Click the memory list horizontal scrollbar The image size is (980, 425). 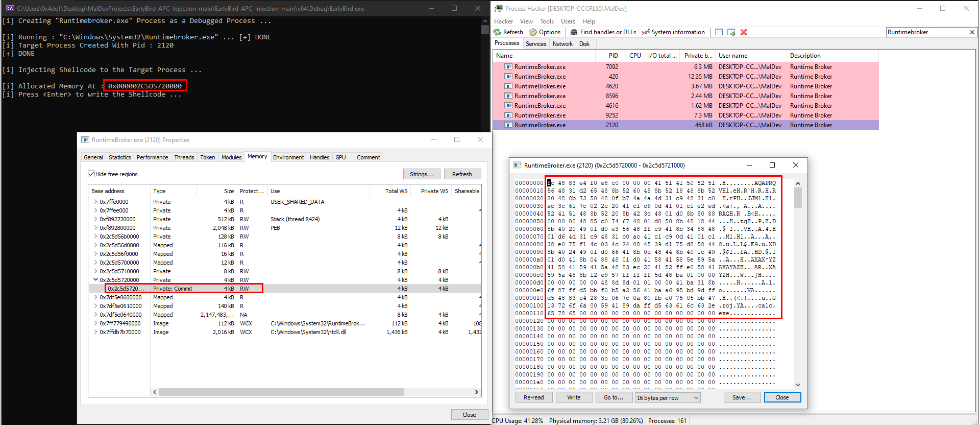(x=281, y=392)
